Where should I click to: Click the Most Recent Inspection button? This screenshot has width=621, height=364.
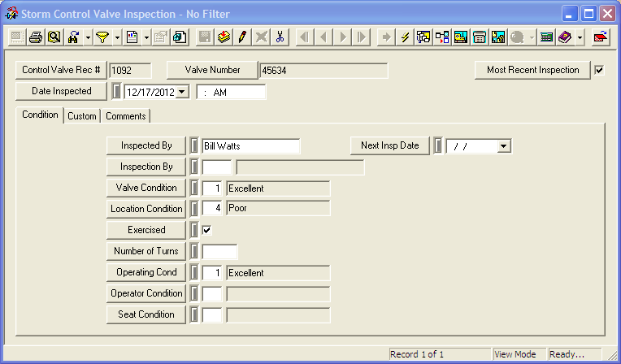532,70
